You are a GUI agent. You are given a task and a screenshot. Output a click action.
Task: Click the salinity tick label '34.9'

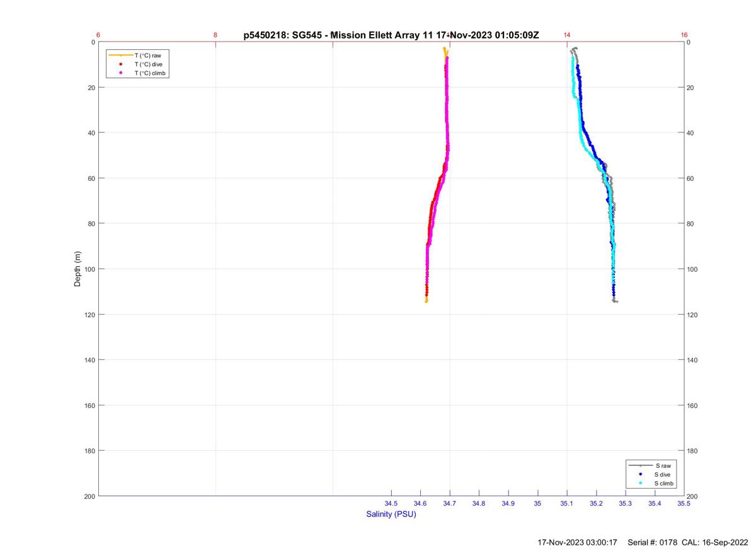point(508,504)
